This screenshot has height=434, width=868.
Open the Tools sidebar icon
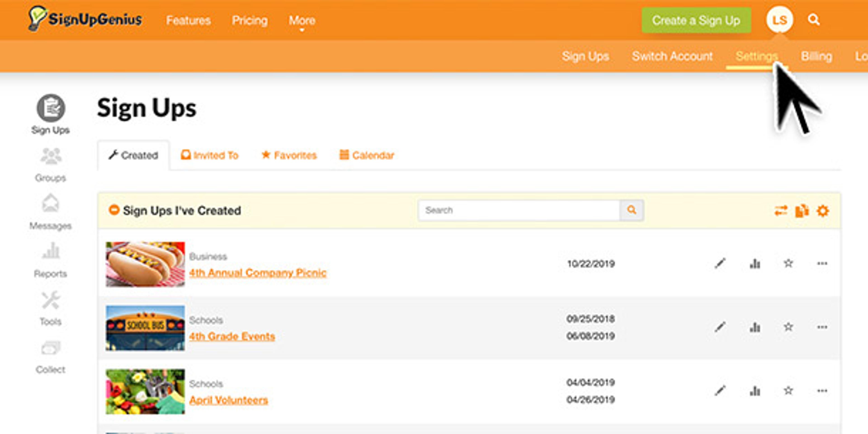(51, 308)
